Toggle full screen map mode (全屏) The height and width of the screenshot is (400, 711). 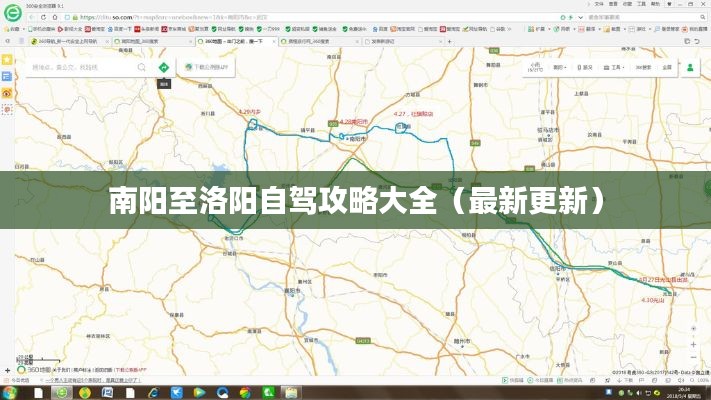[x=666, y=68]
